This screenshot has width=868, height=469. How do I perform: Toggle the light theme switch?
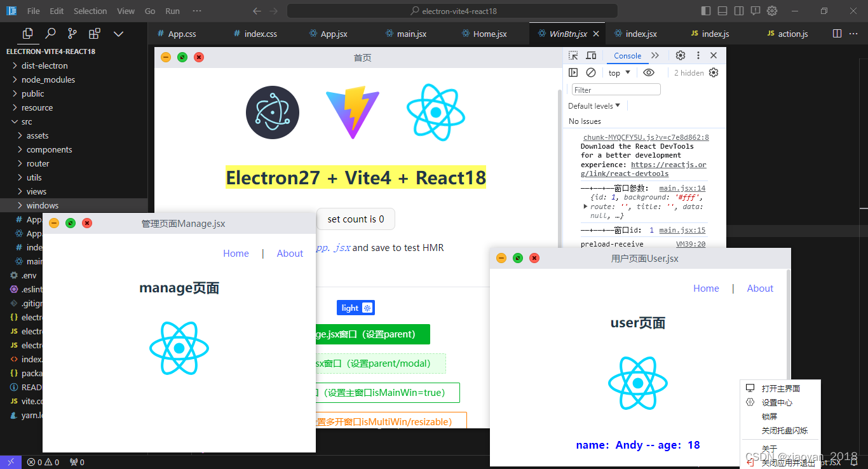356,308
